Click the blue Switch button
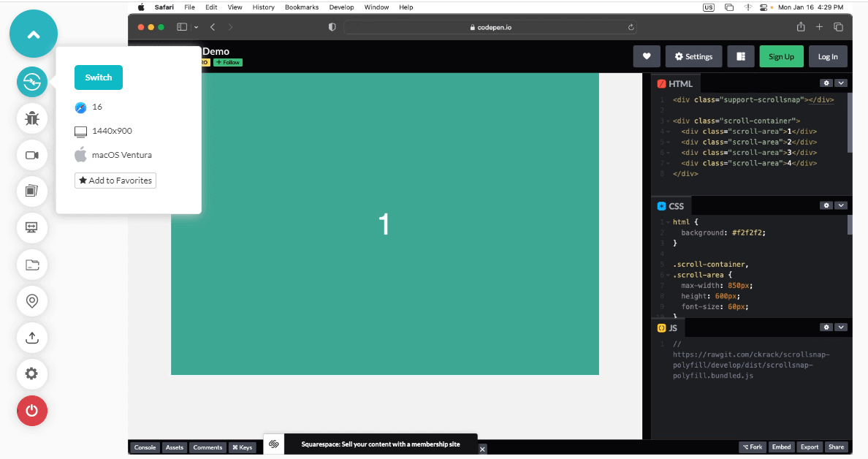This screenshot has height=459, width=868. (99, 77)
